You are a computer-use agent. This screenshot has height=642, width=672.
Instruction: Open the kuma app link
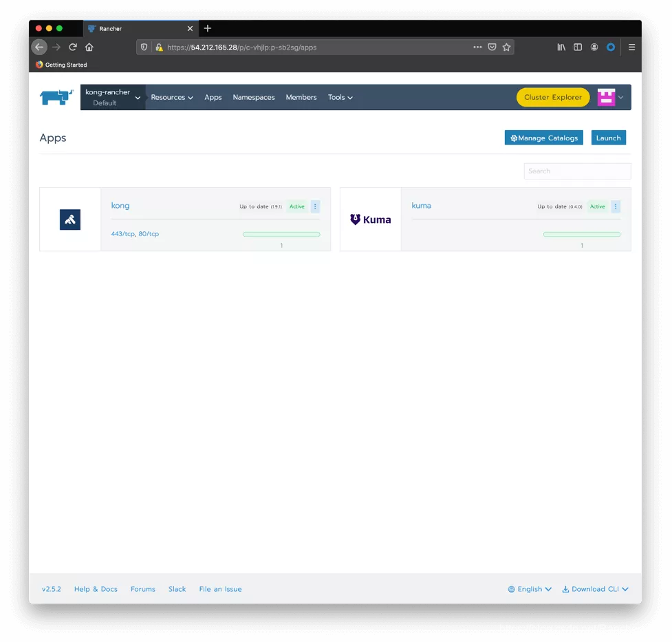pos(421,206)
